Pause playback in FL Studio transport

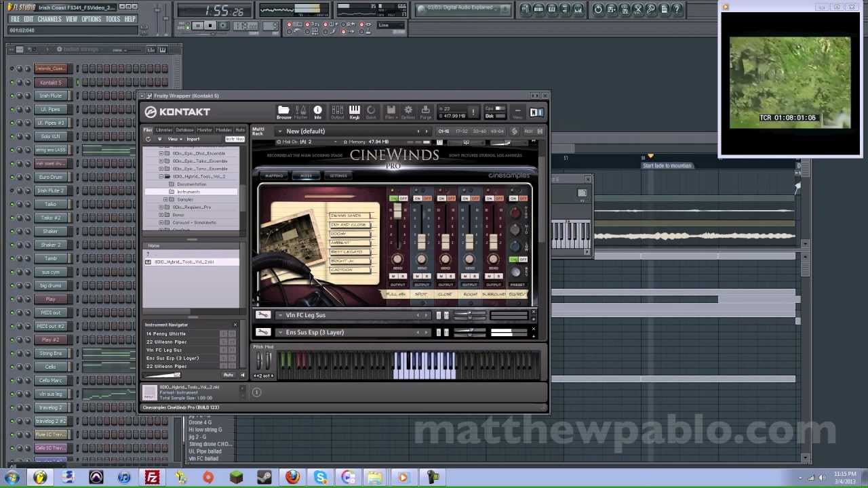click(x=197, y=26)
